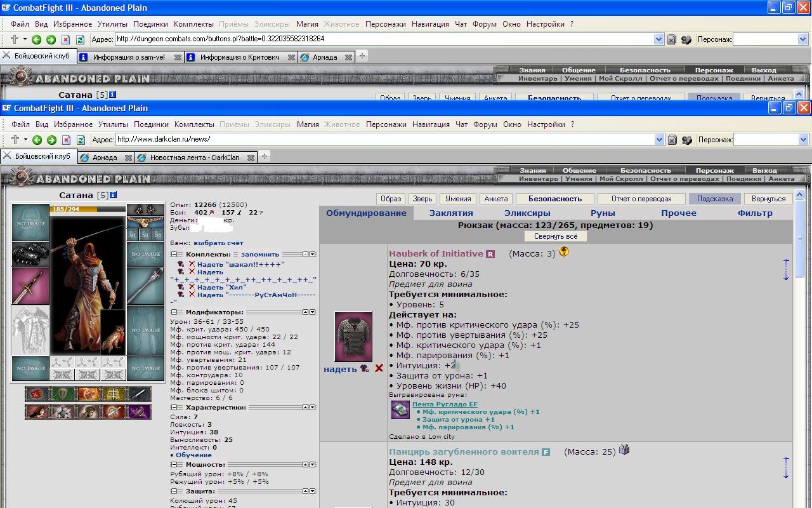
Task: Open the Фильтр tab
Action: [755, 213]
